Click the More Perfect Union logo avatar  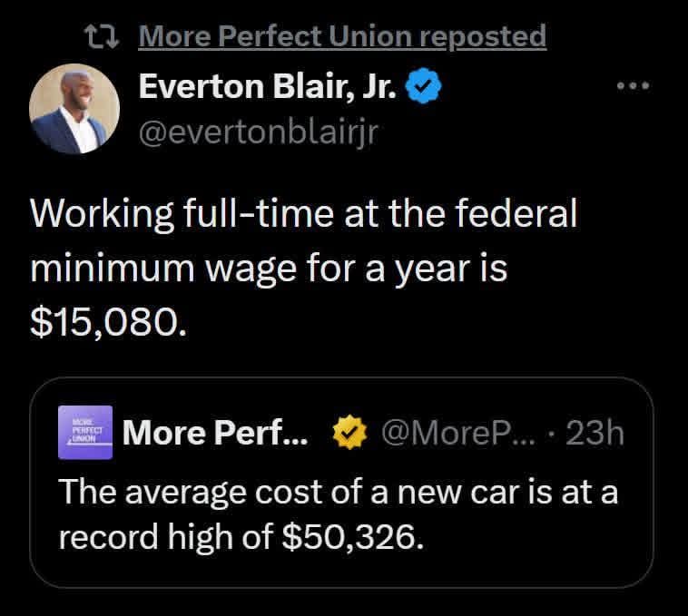pyautogui.click(x=84, y=432)
